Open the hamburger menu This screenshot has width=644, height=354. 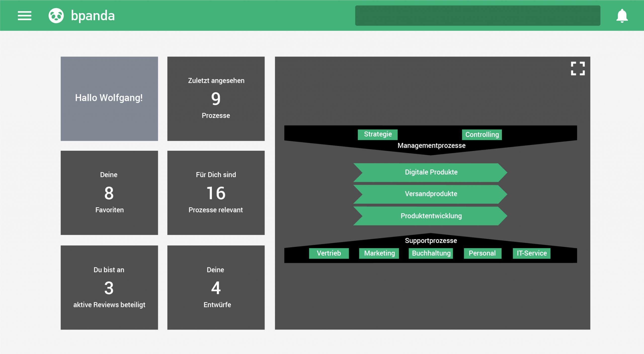tap(24, 16)
